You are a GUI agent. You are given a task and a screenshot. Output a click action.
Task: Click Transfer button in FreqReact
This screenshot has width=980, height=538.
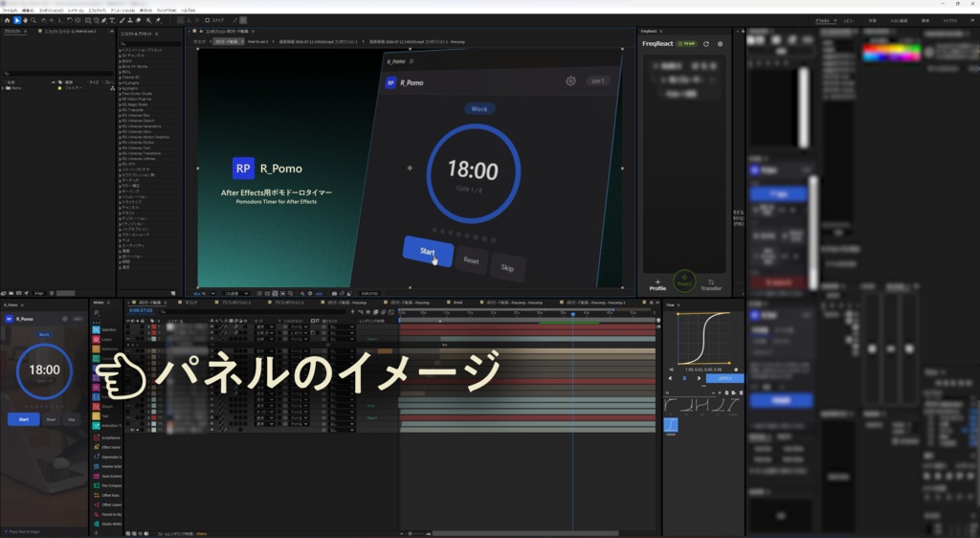coord(711,285)
